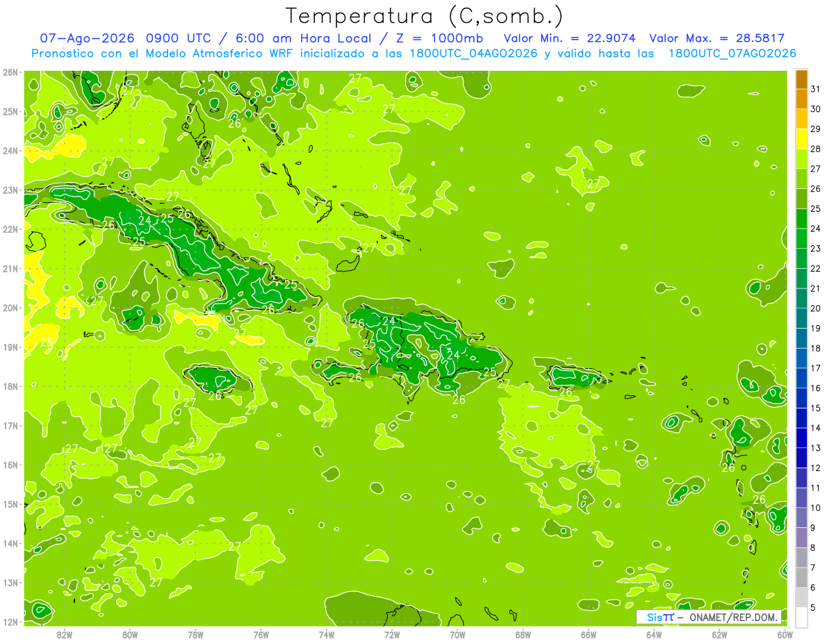Select the legend color band between 30 and 31
834x644 pixels.
point(801,99)
